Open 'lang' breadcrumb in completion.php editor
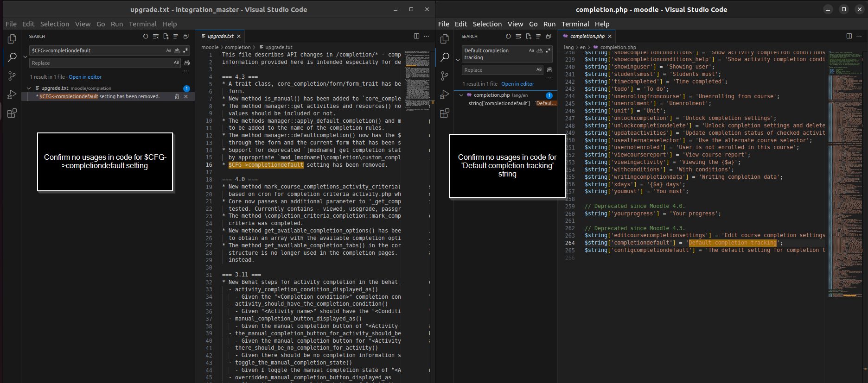 click(568, 47)
